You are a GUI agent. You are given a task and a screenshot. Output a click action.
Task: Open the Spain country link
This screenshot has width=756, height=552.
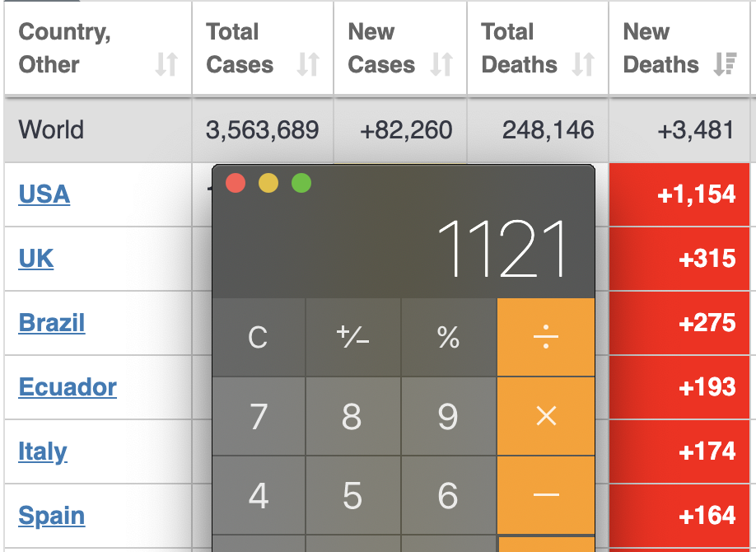click(52, 516)
